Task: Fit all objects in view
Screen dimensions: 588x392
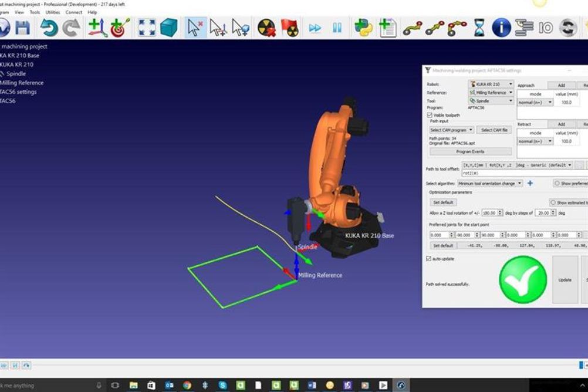Action: click(x=147, y=28)
